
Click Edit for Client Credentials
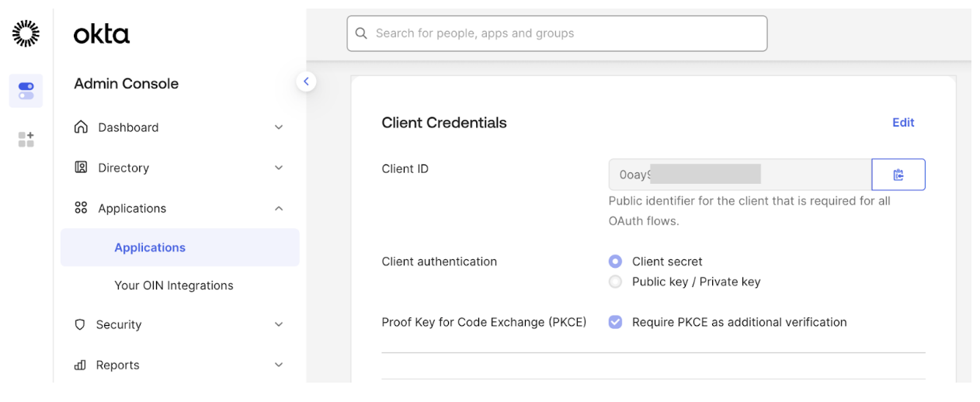pyautogui.click(x=903, y=123)
